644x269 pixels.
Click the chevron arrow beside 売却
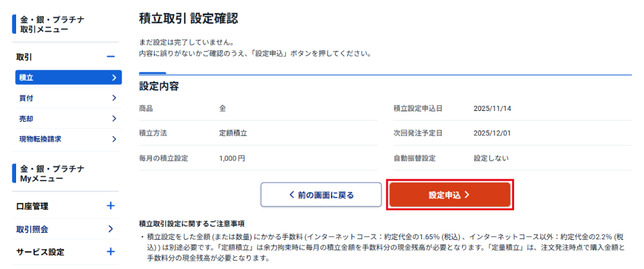point(113,119)
